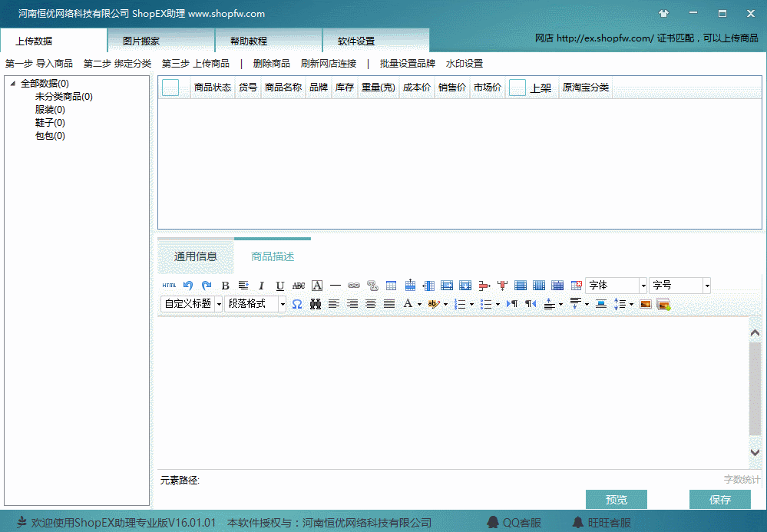Click the editor's vertical scrollbar down arrow
Image resolution: width=767 pixels, height=532 pixels.
(755, 453)
